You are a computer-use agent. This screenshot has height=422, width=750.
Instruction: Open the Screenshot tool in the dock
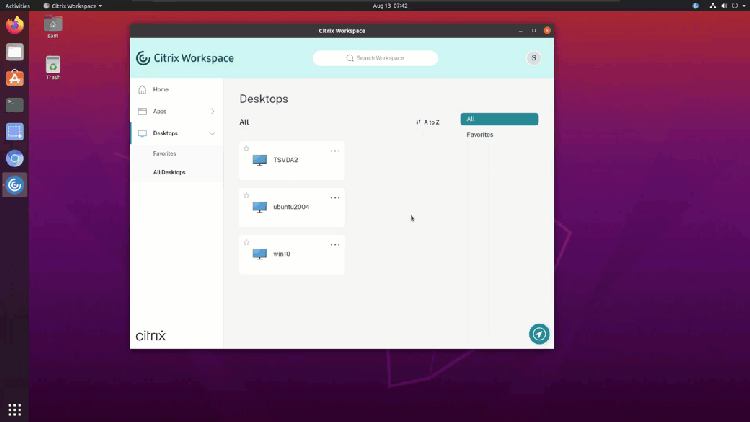click(15, 132)
